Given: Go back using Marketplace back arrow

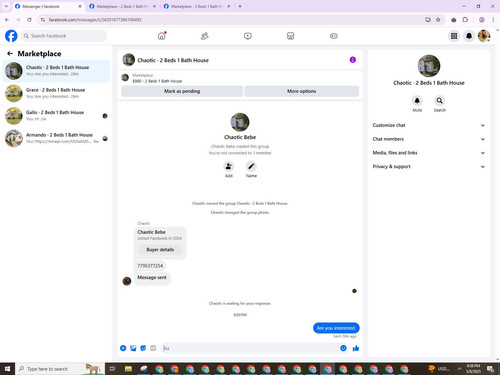Looking at the screenshot, I should pos(10,53).
